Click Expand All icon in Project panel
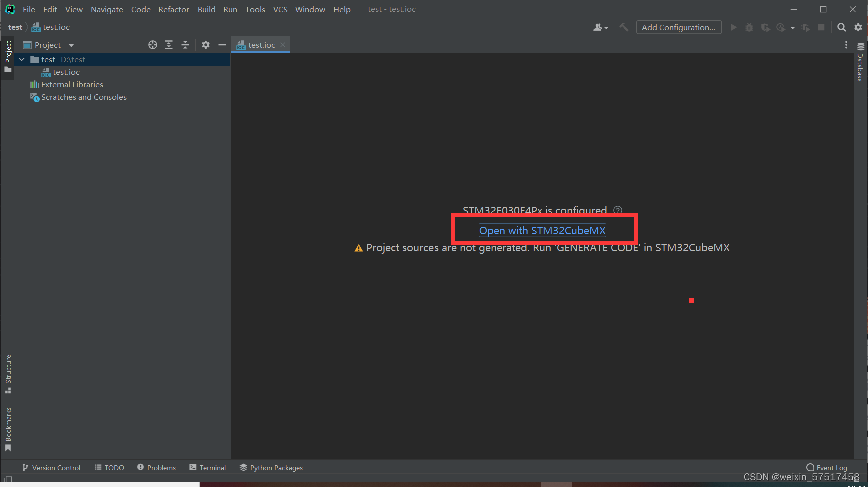The image size is (868, 487). [169, 45]
